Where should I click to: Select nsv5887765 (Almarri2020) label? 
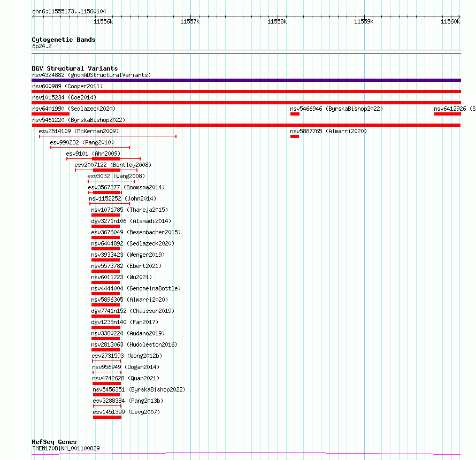[x=328, y=131]
